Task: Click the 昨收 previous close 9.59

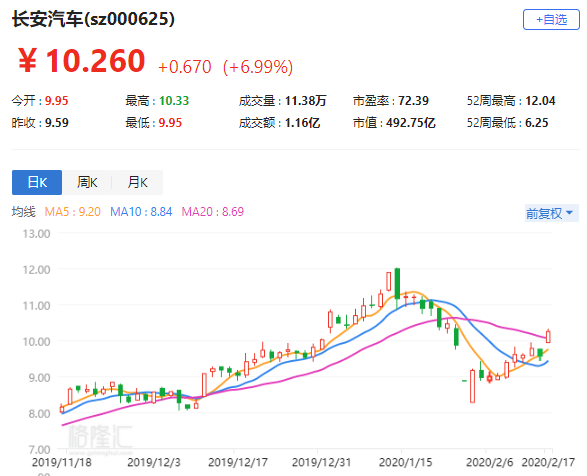Action: click(57, 123)
